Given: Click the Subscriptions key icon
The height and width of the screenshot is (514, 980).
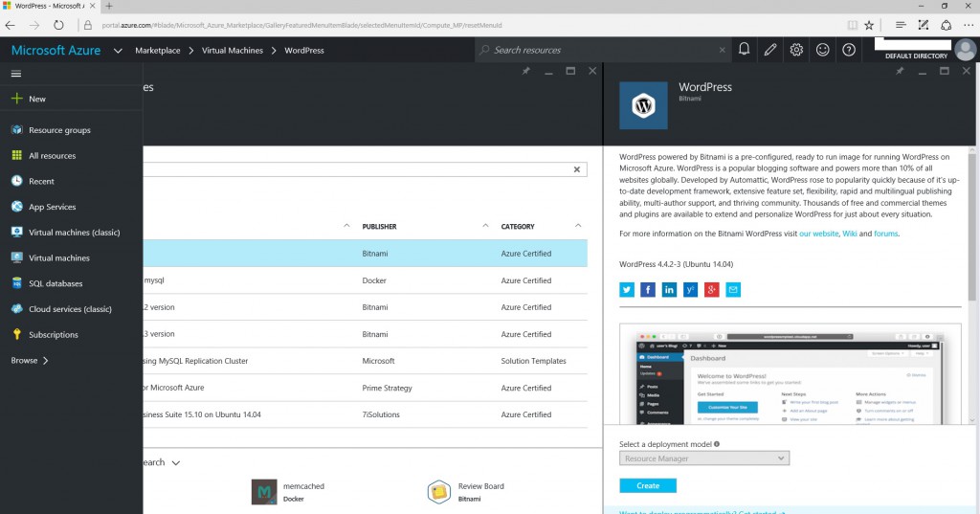Looking at the screenshot, I should [x=17, y=335].
